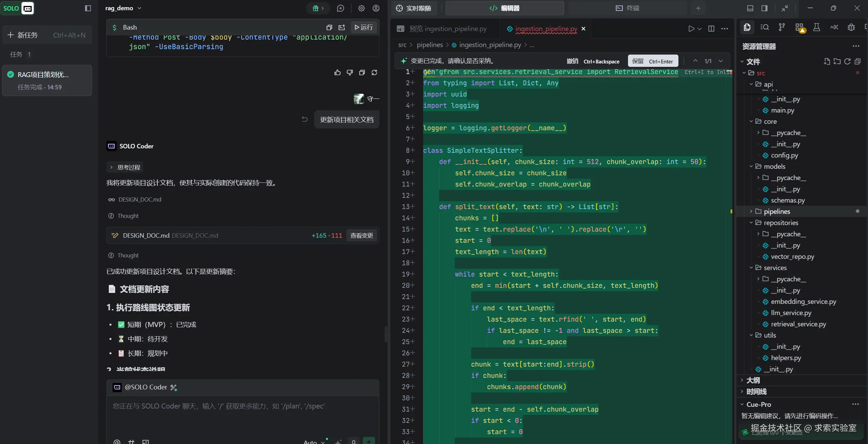Open the debug bug icon panel
868x444 pixels.
pyautogui.click(x=851, y=27)
